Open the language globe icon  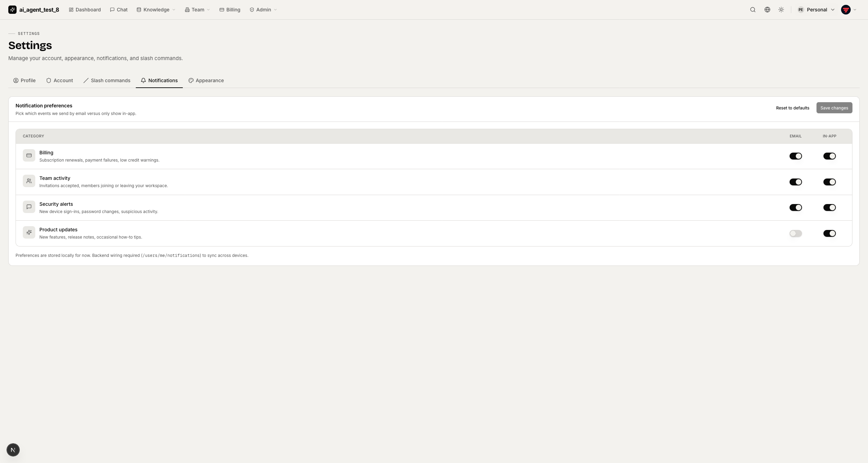coord(767,10)
